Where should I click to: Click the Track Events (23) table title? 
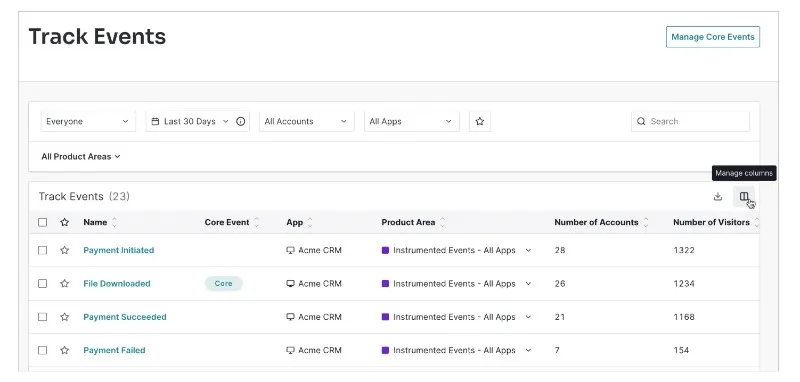(x=84, y=196)
